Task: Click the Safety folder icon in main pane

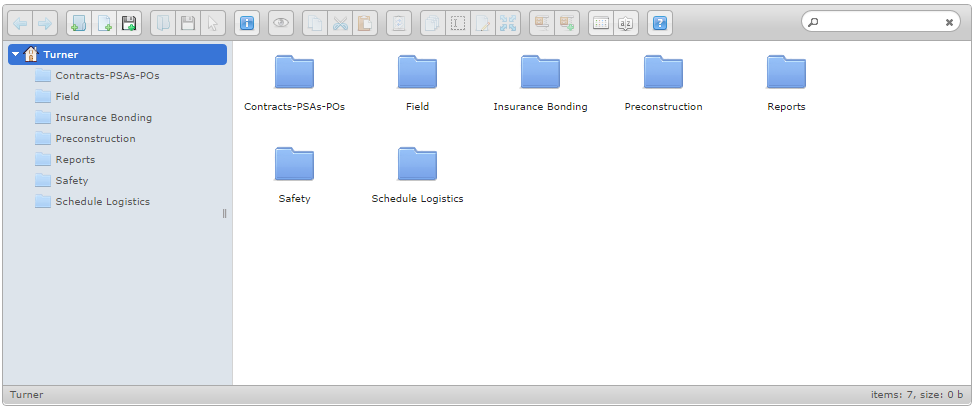Action: (x=294, y=164)
